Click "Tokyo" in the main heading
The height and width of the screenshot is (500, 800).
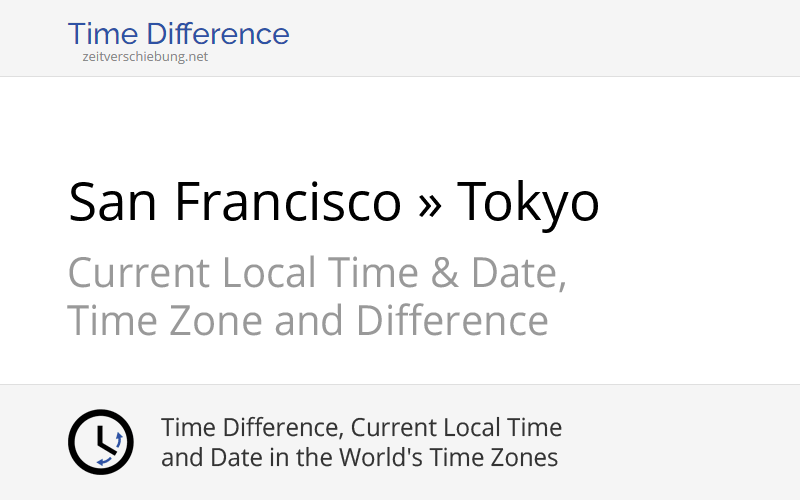(x=528, y=202)
